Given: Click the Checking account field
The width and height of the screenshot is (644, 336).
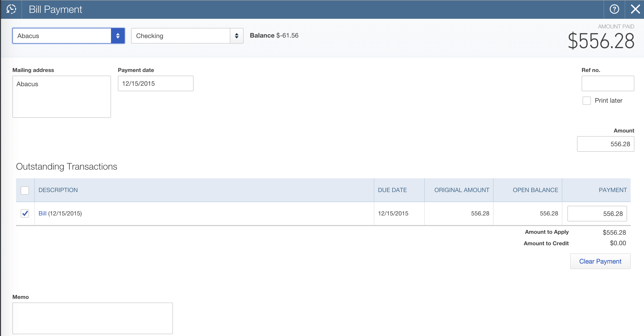Looking at the screenshot, I should click(x=180, y=36).
